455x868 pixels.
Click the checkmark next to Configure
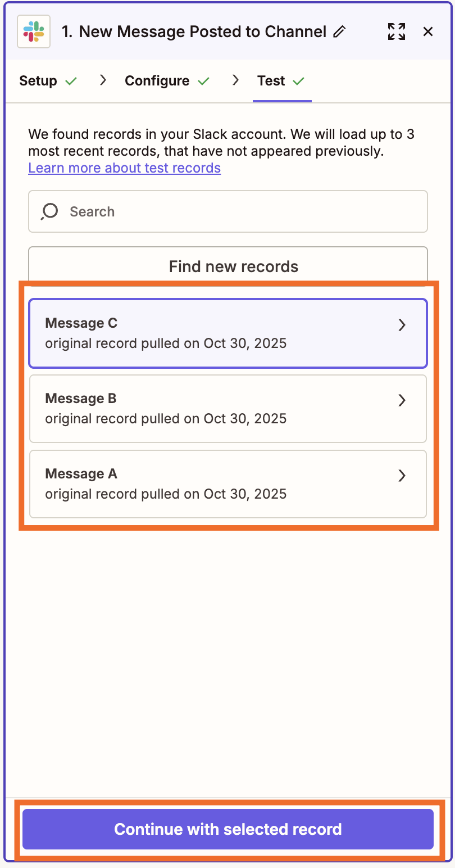(206, 80)
